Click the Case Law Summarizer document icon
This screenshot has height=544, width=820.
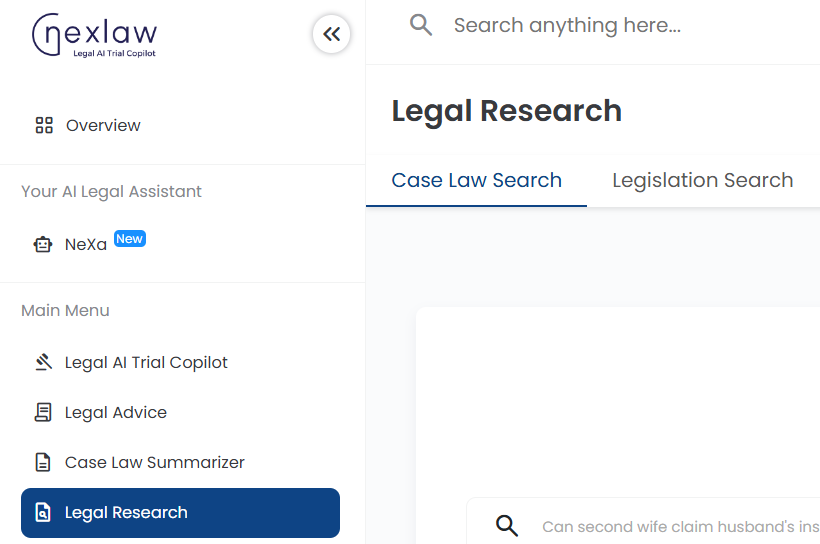[x=43, y=462]
